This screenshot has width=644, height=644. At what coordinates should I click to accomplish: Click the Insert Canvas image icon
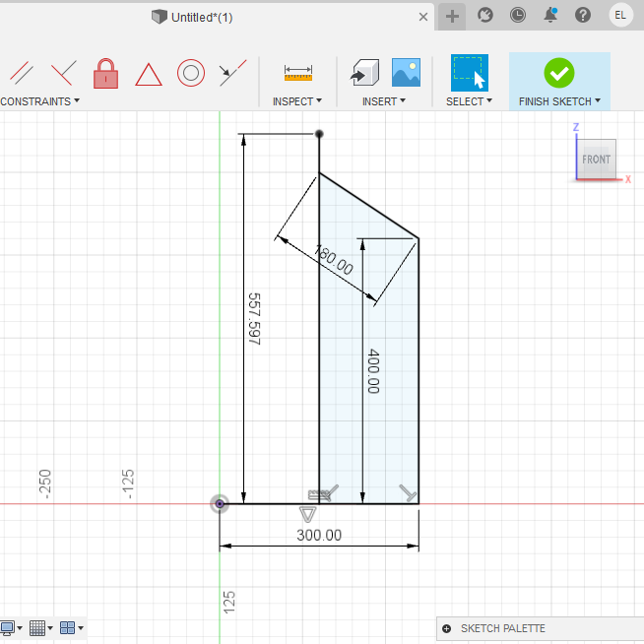(406, 73)
